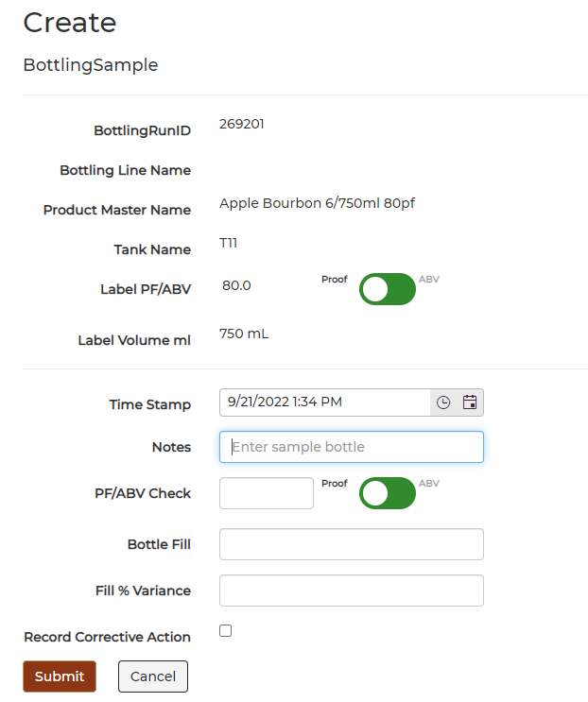Cancel the bottling sample creation

pos(153,676)
